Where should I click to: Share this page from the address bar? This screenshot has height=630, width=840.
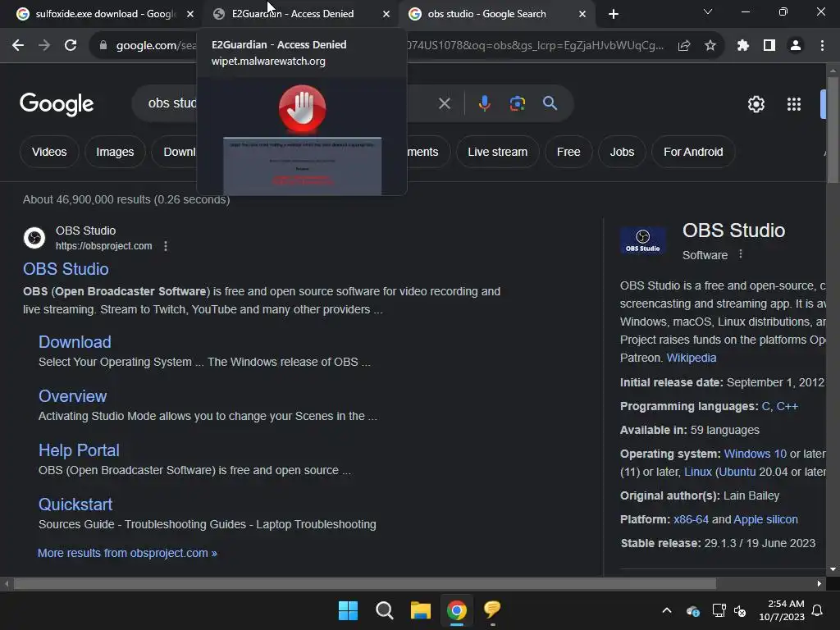[x=684, y=46]
